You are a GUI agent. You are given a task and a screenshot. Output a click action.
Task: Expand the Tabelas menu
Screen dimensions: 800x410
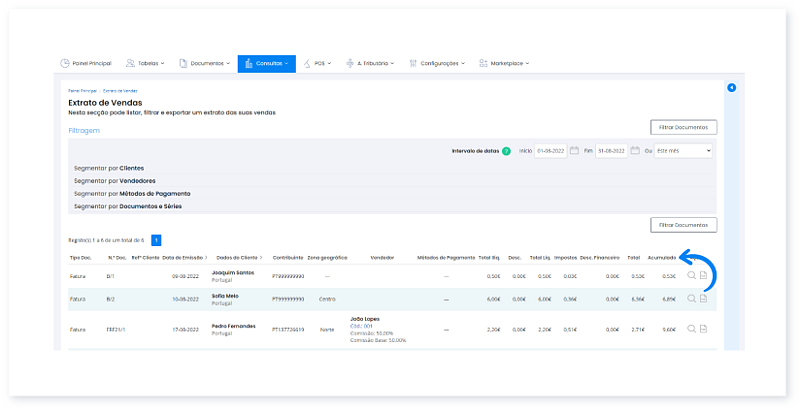point(147,63)
